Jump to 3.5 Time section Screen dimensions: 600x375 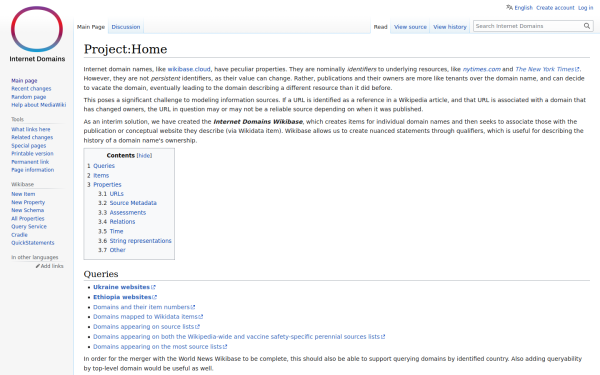[x=116, y=231]
